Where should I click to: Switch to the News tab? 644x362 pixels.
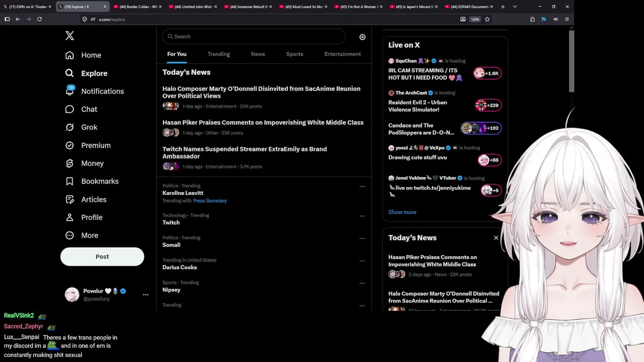pos(258,54)
